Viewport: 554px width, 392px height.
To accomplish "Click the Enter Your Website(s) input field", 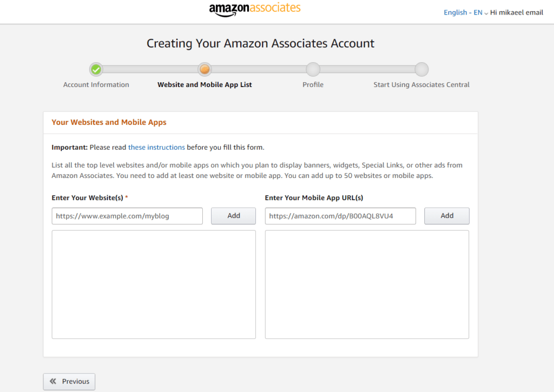I will 127,216.
